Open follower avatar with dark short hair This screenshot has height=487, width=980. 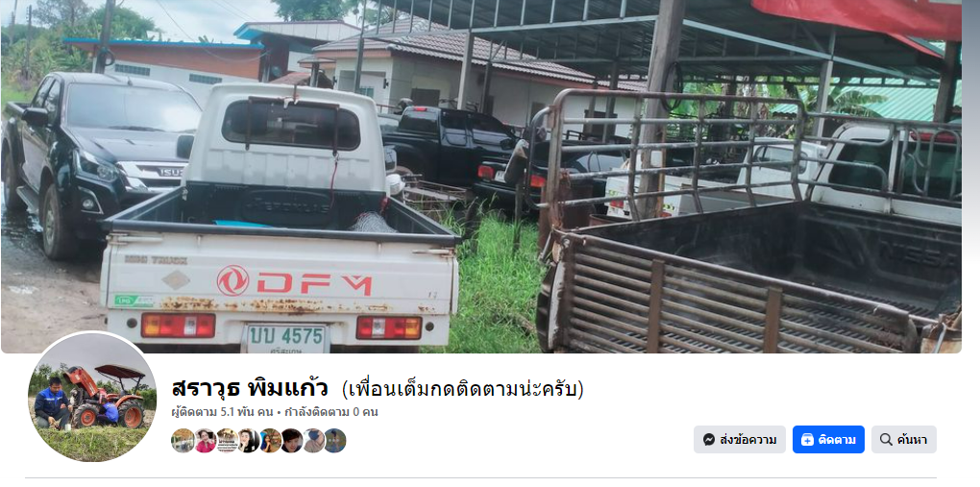point(292,441)
